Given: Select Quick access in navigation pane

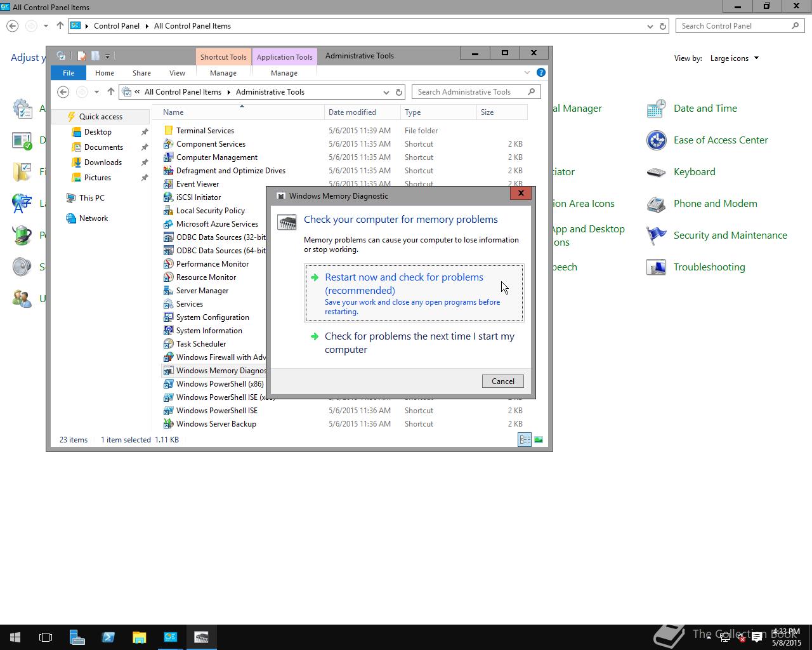Looking at the screenshot, I should (100, 117).
